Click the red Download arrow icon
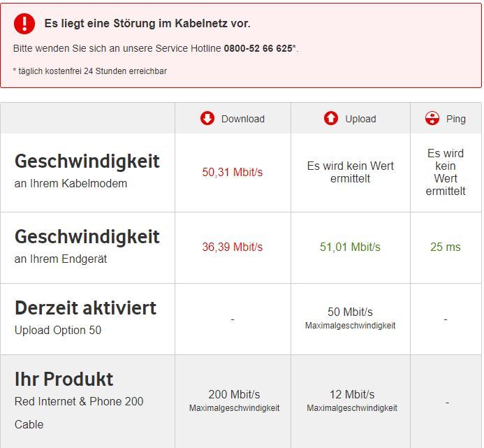This screenshot has height=448, width=484. [207, 118]
